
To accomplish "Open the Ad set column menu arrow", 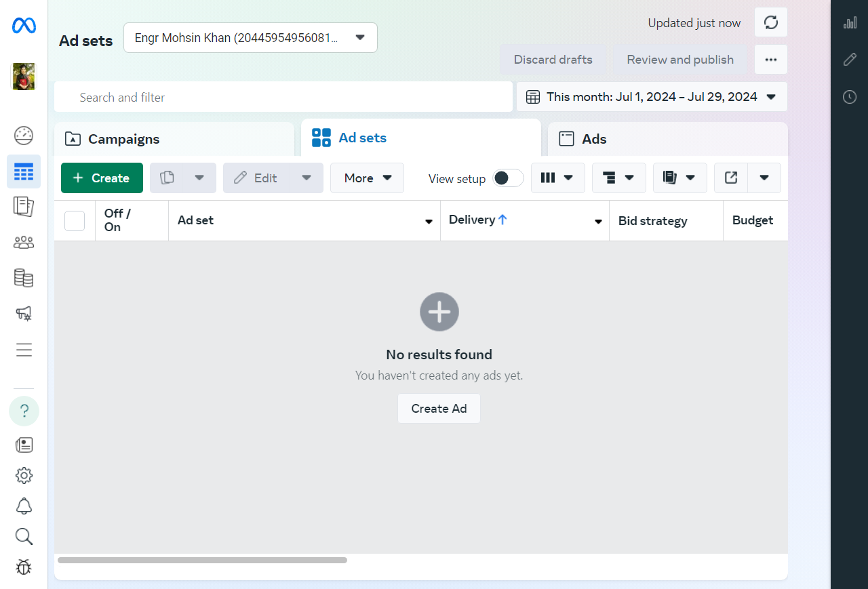I will (x=429, y=222).
